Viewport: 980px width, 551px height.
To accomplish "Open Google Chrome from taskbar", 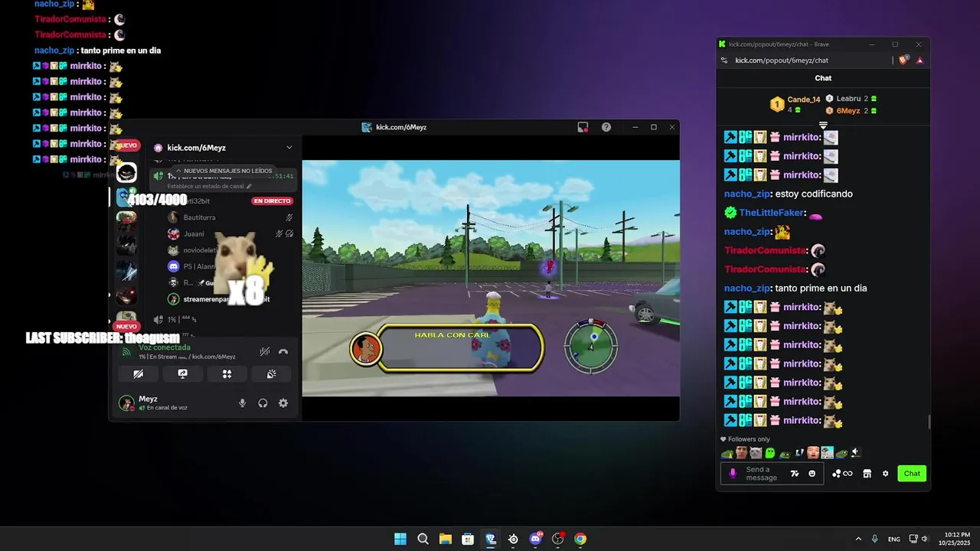I will pos(580,539).
